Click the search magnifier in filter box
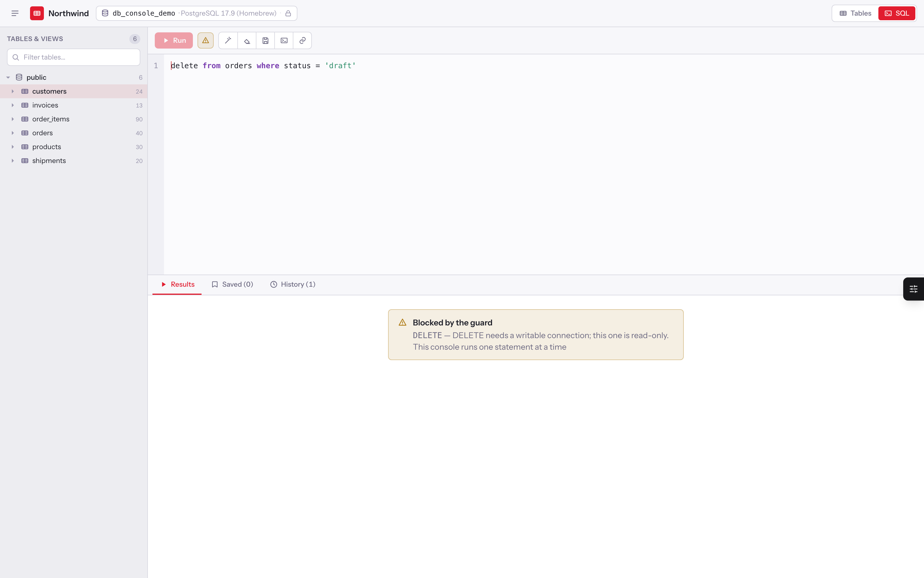 pyautogui.click(x=16, y=57)
